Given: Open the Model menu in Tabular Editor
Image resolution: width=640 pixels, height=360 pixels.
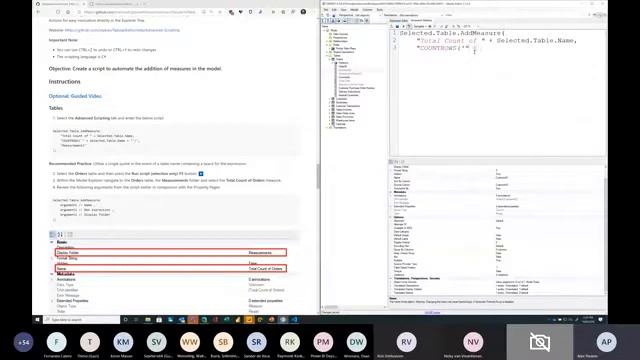Looking at the screenshot, I should pos(354,10).
